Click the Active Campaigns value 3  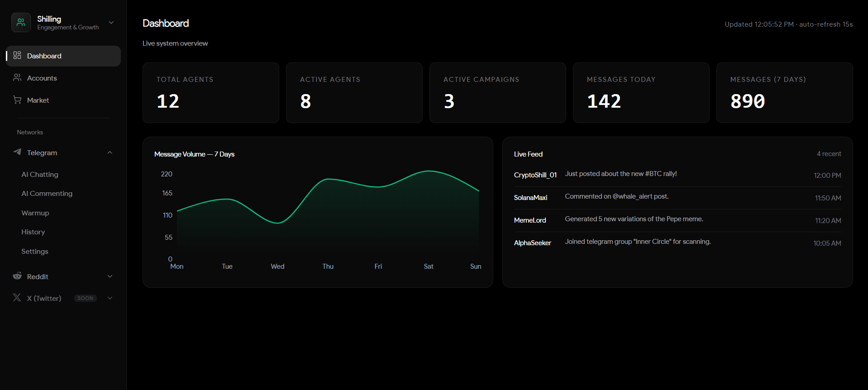[449, 101]
